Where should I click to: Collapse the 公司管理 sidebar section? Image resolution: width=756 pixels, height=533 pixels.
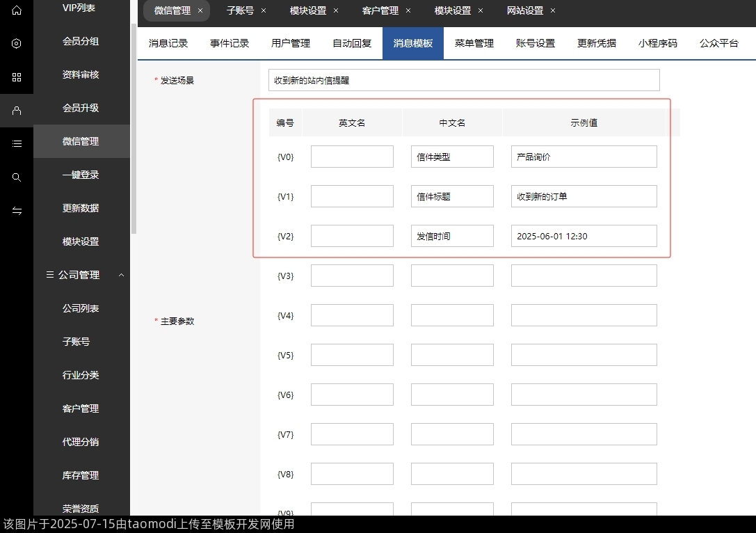[121, 276]
